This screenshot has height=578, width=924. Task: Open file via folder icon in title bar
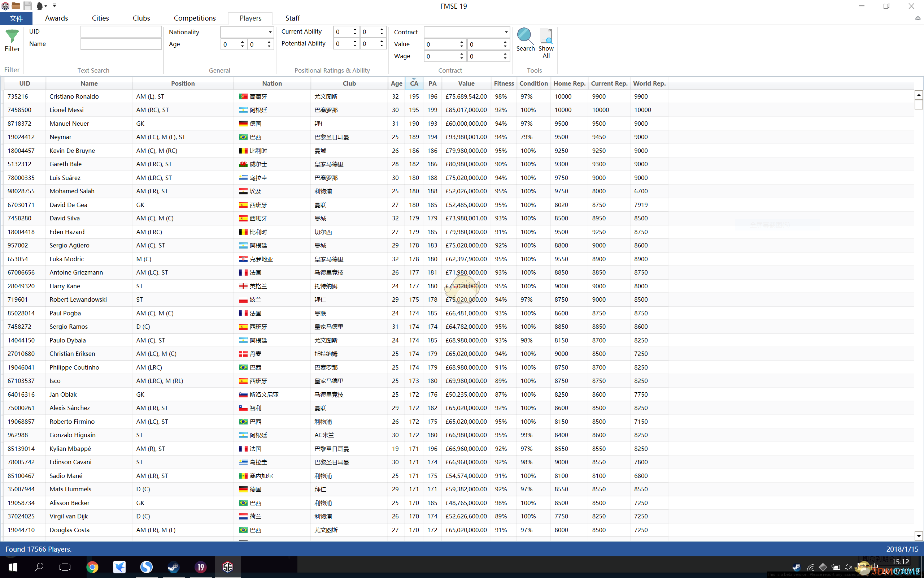(x=16, y=6)
